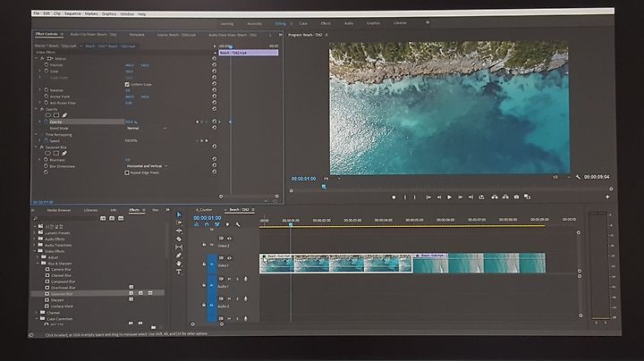Open Program monitor wrench settings
The image size is (644, 361).
pyautogui.click(x=578, y=177)
